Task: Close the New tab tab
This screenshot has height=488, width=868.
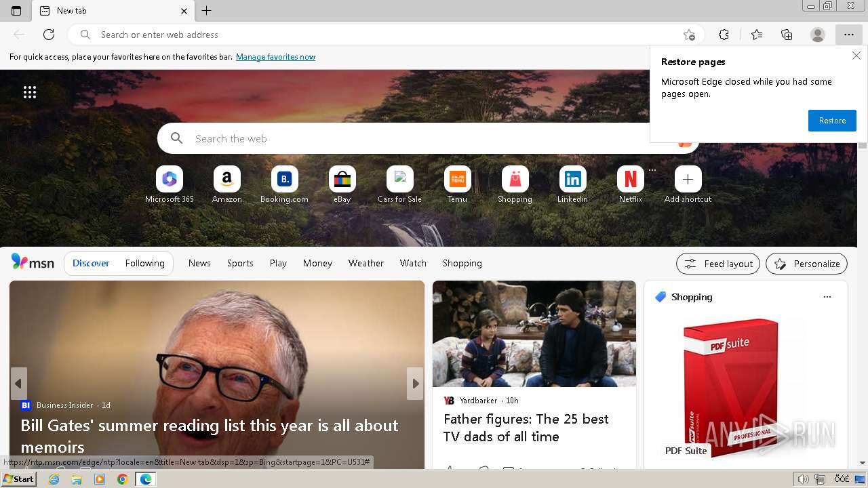Action: (184, 11)
